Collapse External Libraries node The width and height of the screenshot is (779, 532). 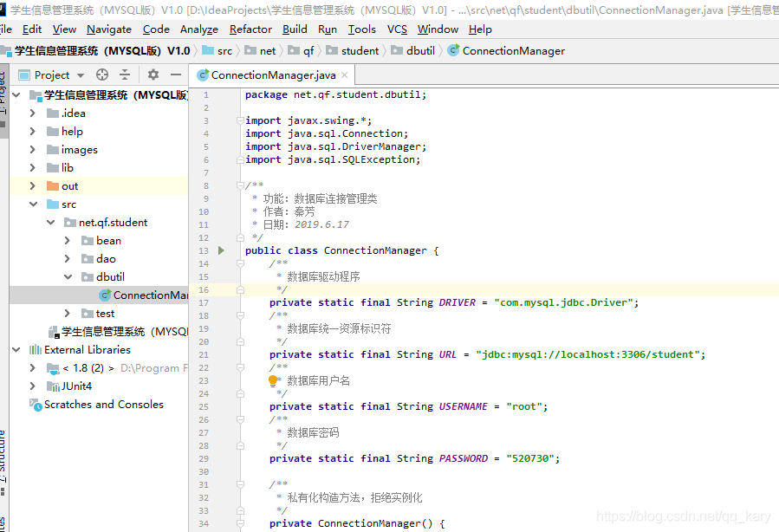coord(16,350)
